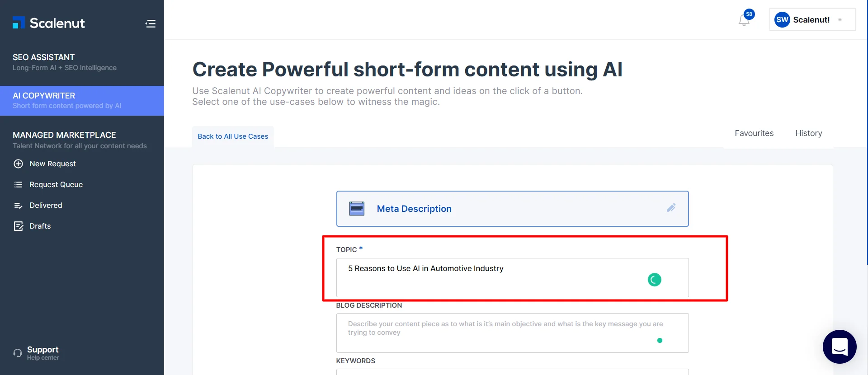Click the SW profile avatar
This screenshot has width=868, height=375.
[782, 20]
